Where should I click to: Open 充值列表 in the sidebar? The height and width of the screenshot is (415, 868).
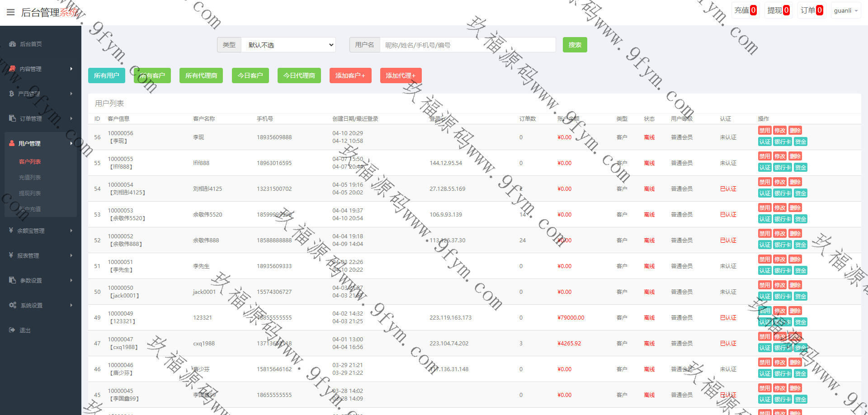point(30,177)
